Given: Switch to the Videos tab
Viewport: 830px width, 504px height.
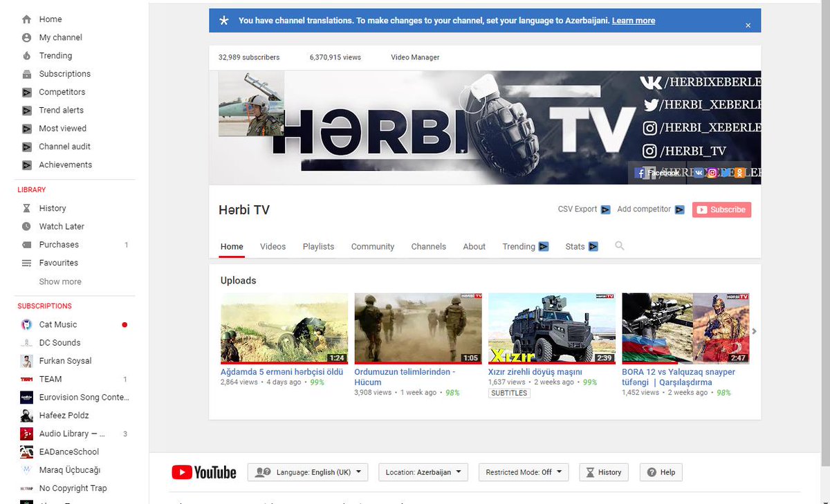Looking at the screenshot, I should (x=273, y=246).
